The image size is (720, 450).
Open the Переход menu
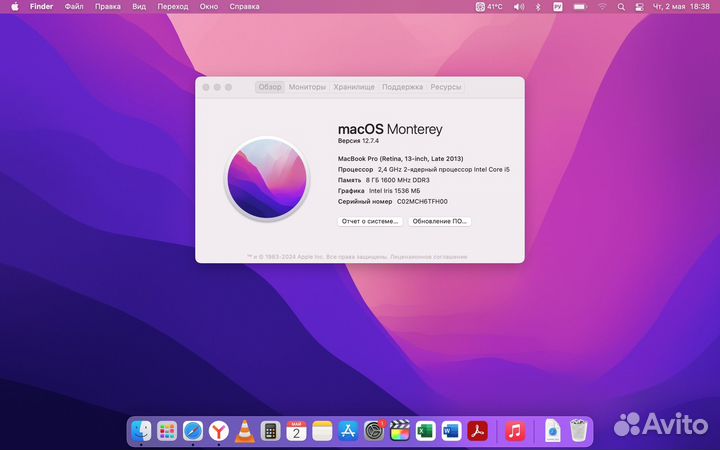pos(173,6)
